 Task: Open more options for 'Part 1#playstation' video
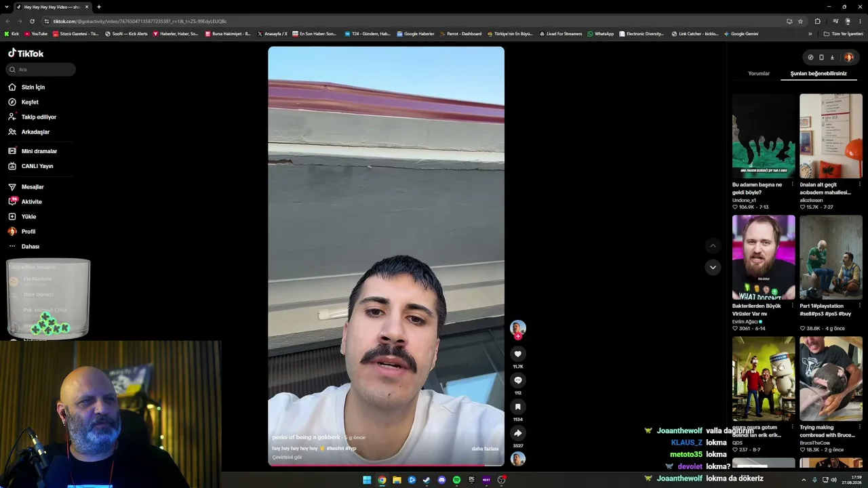pyautogui.click(x=859, y=306)
